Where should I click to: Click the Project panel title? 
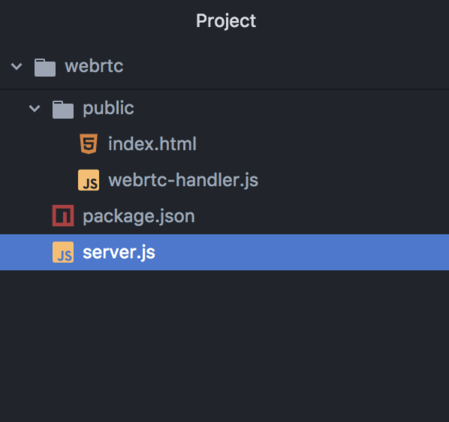(226, 21)
